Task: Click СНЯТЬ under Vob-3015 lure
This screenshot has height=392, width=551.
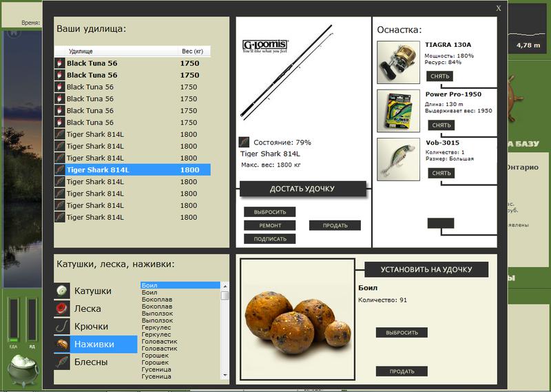Action: click(441, 173)
